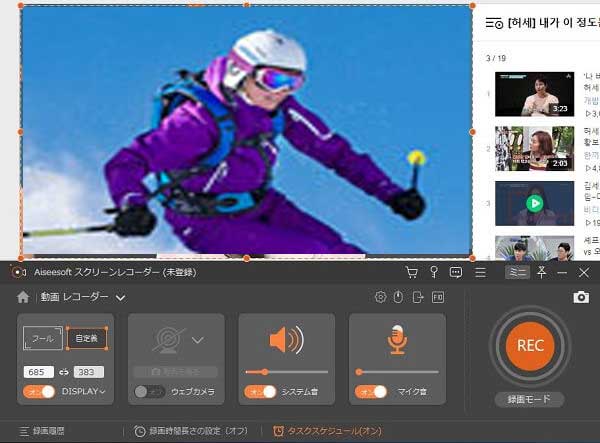
Task: Enable the ウェブカメラ webcam switch
Action: click(x=149, y=392)
